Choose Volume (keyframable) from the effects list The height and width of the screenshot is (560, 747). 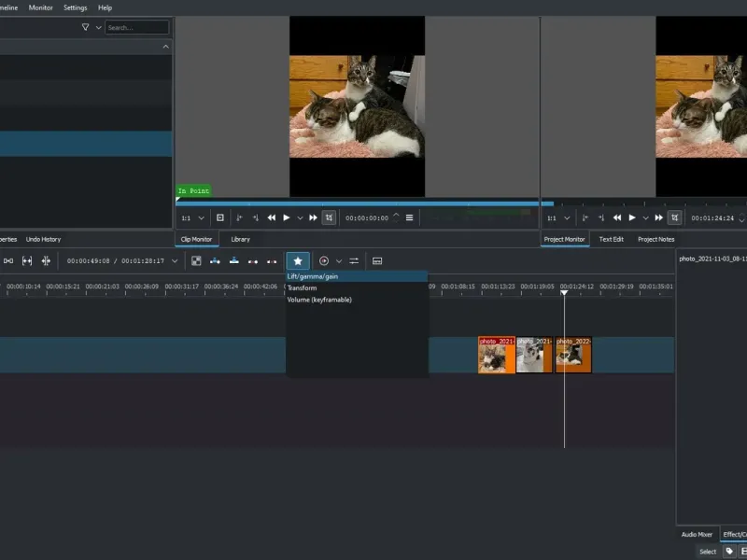point(357,300)
